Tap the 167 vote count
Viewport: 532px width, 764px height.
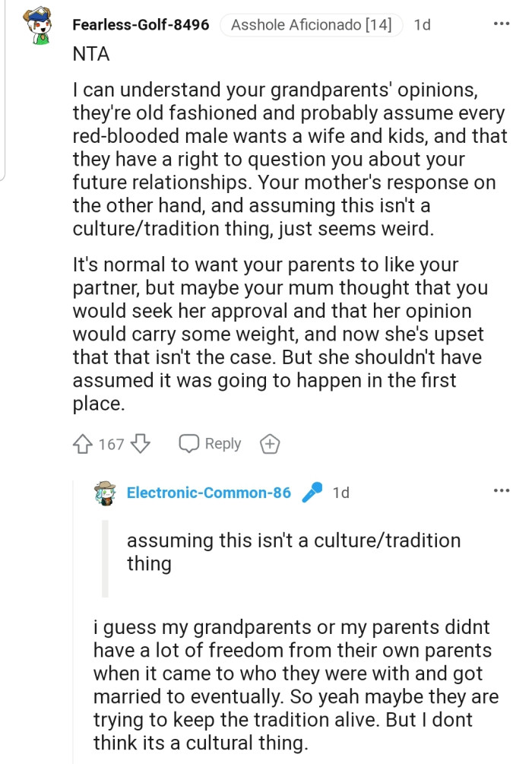[111, 445]
